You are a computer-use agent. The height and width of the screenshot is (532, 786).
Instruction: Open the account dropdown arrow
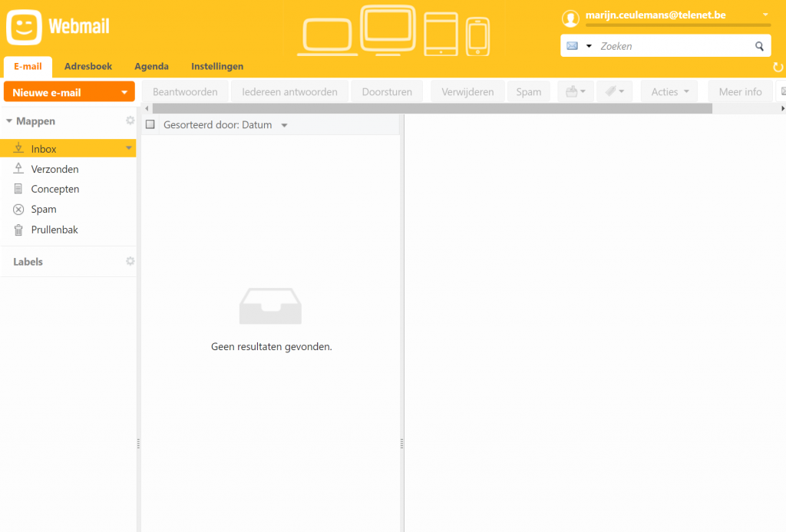pos(765,15)
